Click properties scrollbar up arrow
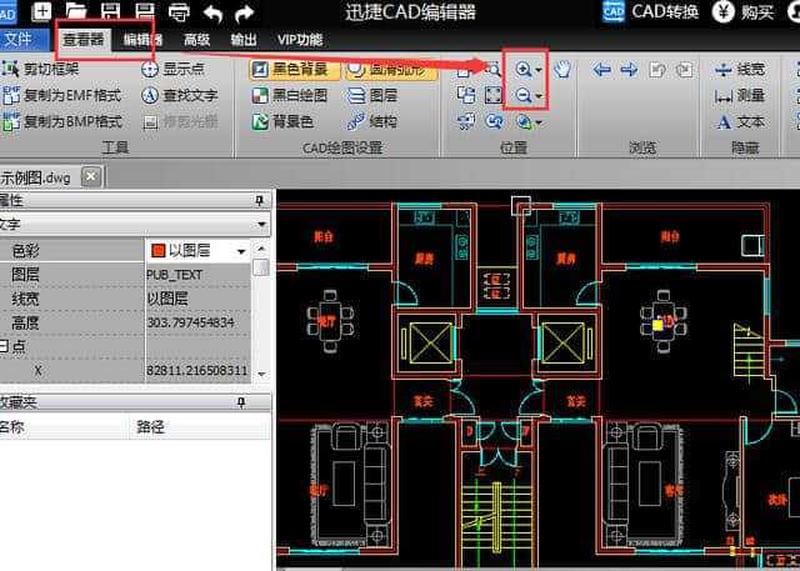This screenshot has height=571, width=800. (x=261, y=249)
